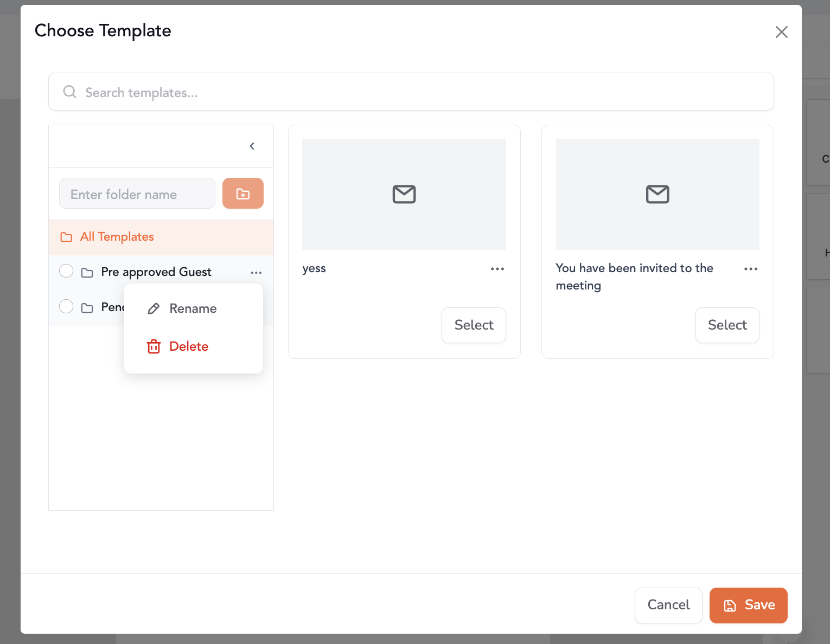Click envelope thumbnail of meeting invitation template
Screen dimensions: 830x644
657,194
